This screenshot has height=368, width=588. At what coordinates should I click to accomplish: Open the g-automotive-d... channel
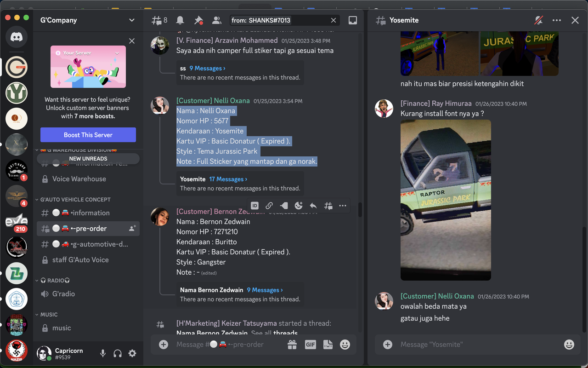88,244
